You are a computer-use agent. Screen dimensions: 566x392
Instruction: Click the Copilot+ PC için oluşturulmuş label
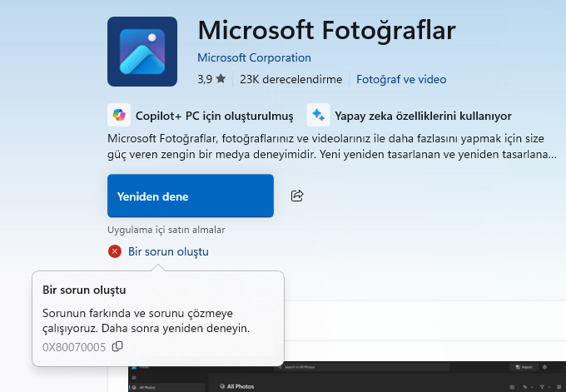coord(215,116)
